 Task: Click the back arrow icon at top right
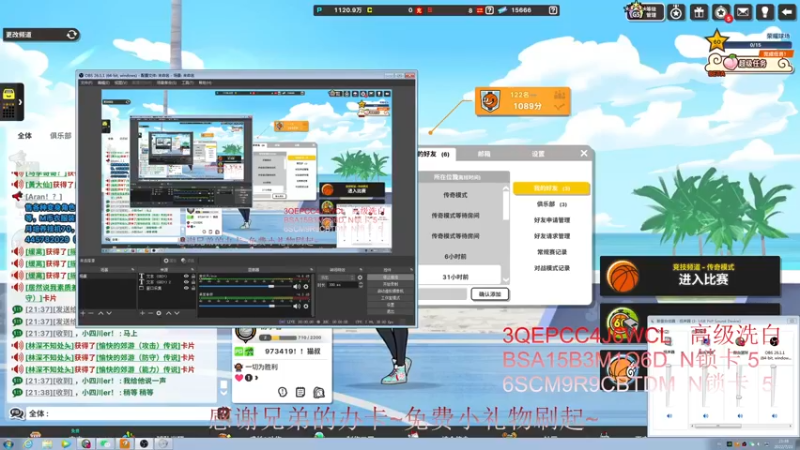[x=787, y=12]
